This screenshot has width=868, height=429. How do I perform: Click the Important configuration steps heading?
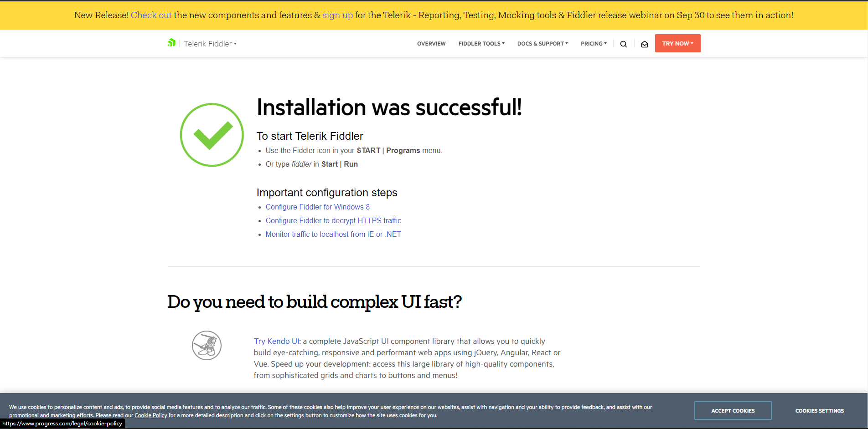click(327, 193)
